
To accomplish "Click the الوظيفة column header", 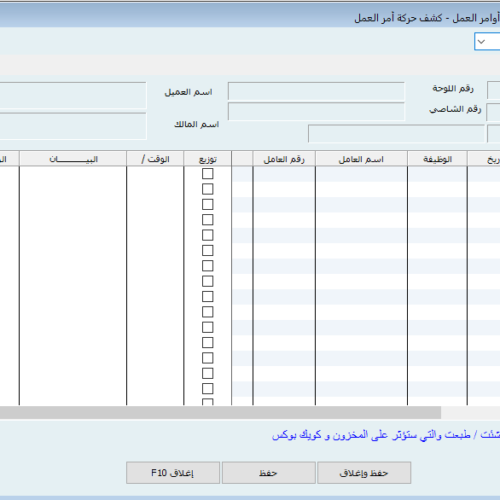I will point(437,159).
